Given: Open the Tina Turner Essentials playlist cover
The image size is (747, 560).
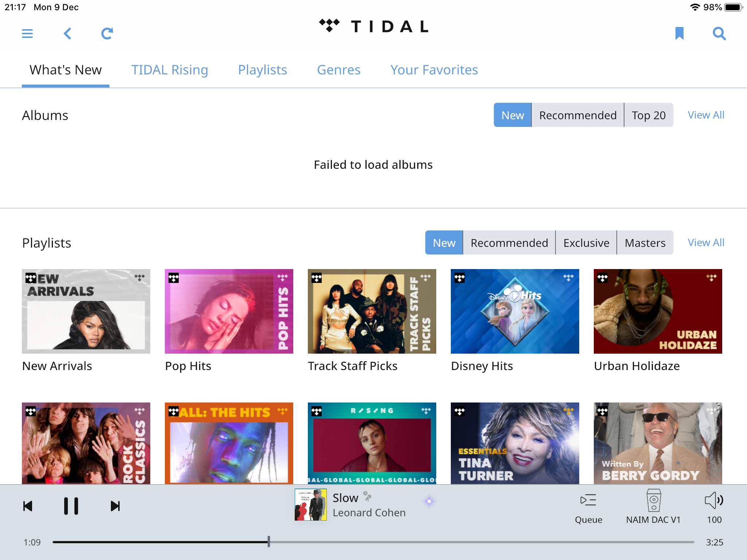Looking at the screenshot, I should 515,443.
